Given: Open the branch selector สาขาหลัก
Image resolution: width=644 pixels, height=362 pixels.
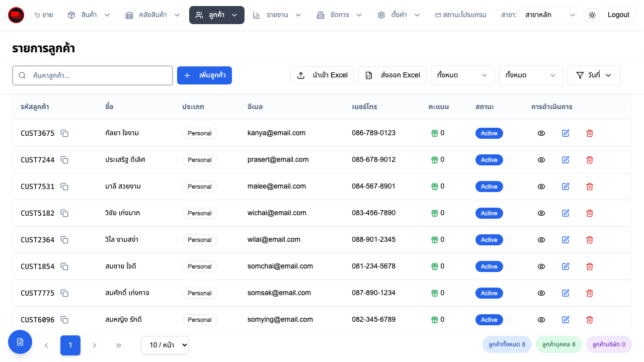Looking at the screenshot, I should [x=550, y=15].
